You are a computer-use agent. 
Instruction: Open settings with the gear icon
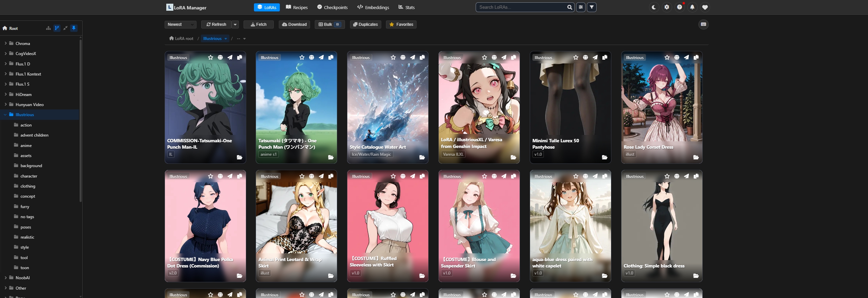(x=667, y=7)
